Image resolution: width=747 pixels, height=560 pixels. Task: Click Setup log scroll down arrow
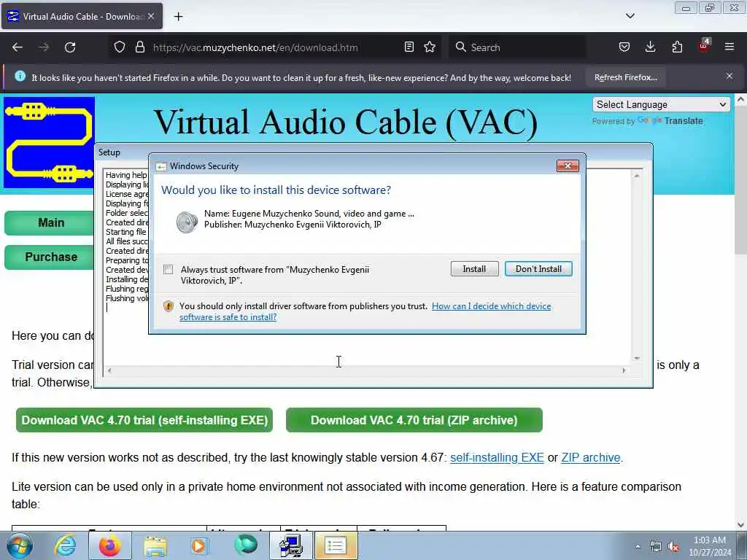coord(636,358)
